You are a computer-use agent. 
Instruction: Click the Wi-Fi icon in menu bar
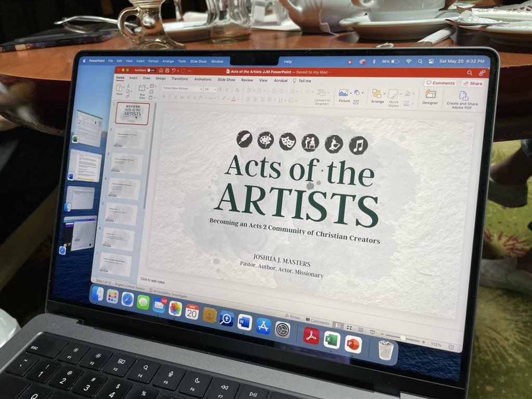tap(408, 61)
